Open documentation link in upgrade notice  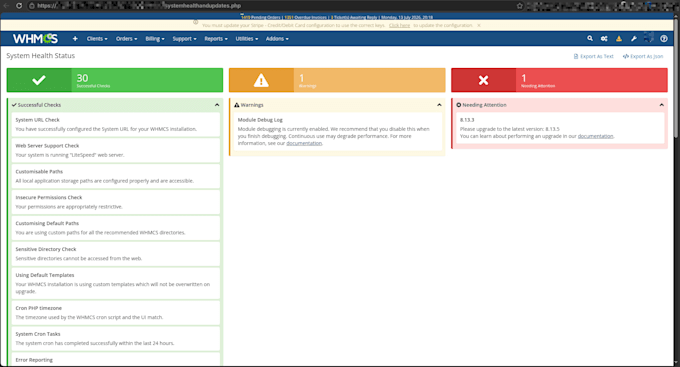click(x=595, y=136)
